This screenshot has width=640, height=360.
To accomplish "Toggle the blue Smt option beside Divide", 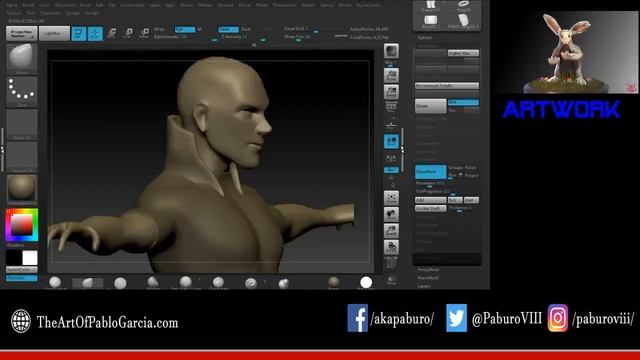I will (x=463, y=102).
